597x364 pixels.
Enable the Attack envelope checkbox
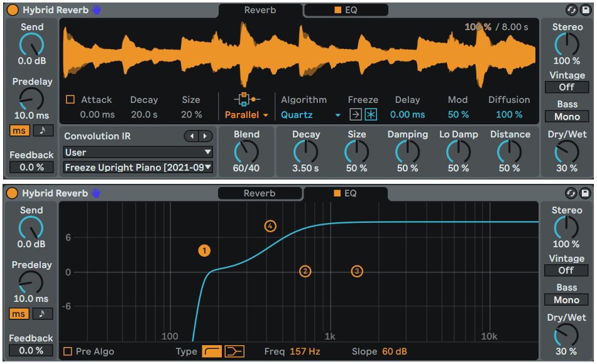point(70,99)
